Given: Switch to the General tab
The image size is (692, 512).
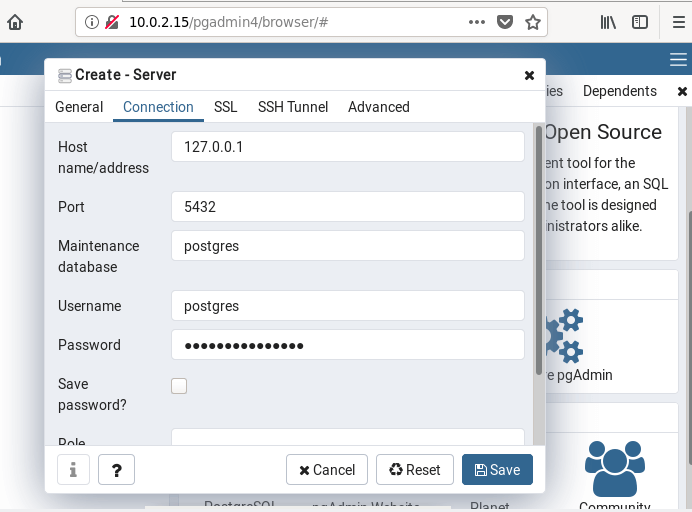Looking at the screenshot, I should click(x=79, y=107).
